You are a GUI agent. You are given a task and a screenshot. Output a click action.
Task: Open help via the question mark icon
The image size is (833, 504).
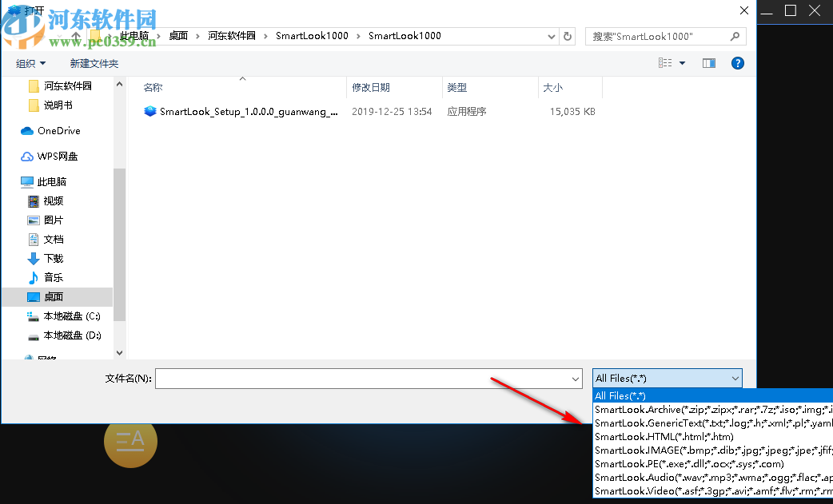[737, 63]
